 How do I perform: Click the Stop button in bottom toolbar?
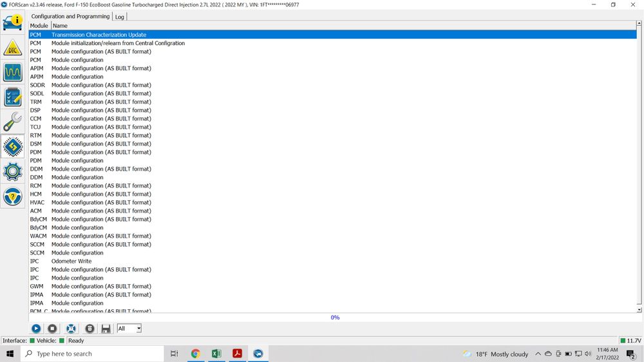[x=52, y=329]
